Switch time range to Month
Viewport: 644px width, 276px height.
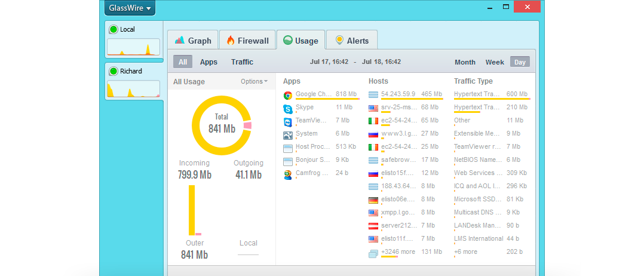pos(465,62)
